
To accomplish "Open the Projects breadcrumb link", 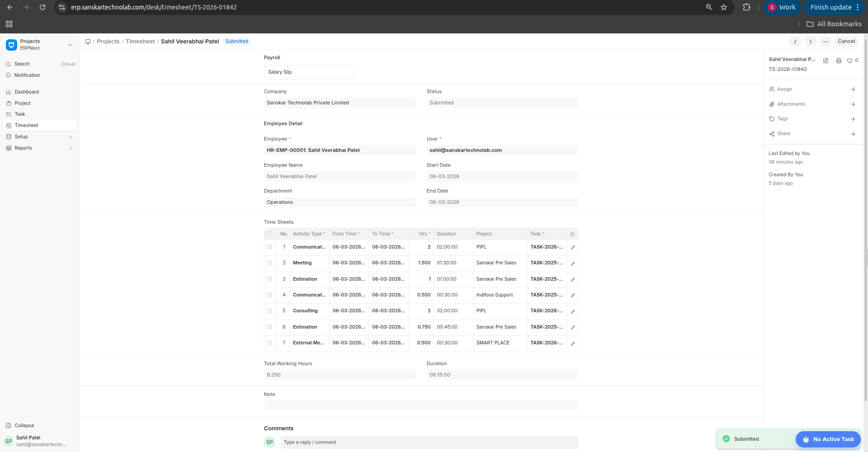I will click(108, 41).
